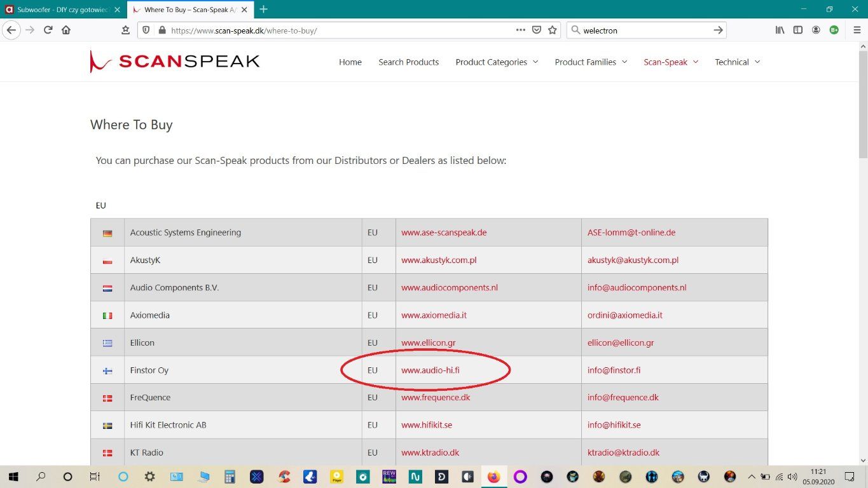
Task: View site security padlock info
Action: tap(162, 30)
